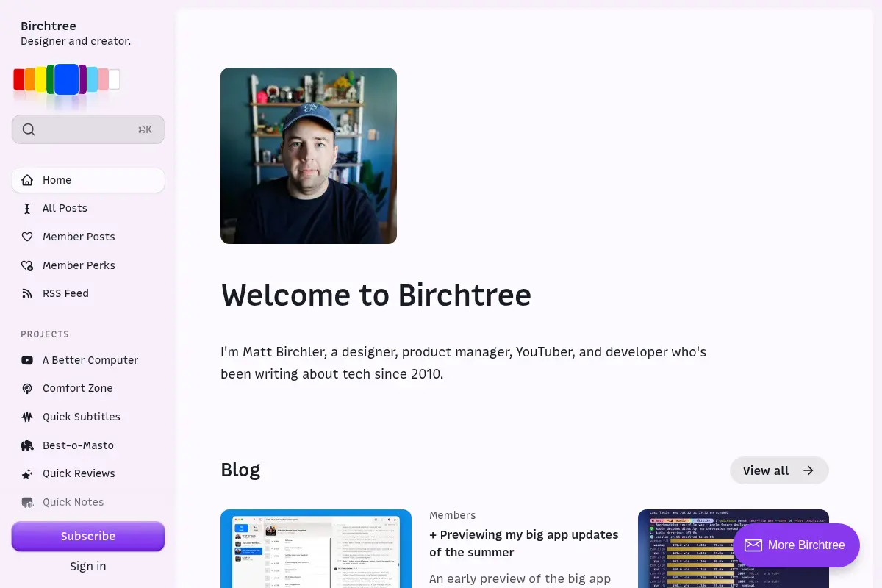Click the 'PROJECTS' sidebar heading
The width and height of the screenshot is (882, 588).
[x=45, y=334]
